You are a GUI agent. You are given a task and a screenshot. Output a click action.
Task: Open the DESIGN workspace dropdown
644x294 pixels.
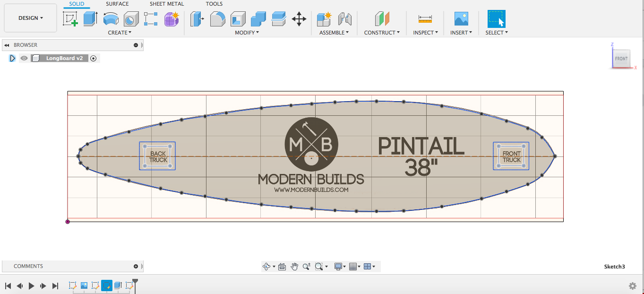pyautogui.click(x=31, y=18)
